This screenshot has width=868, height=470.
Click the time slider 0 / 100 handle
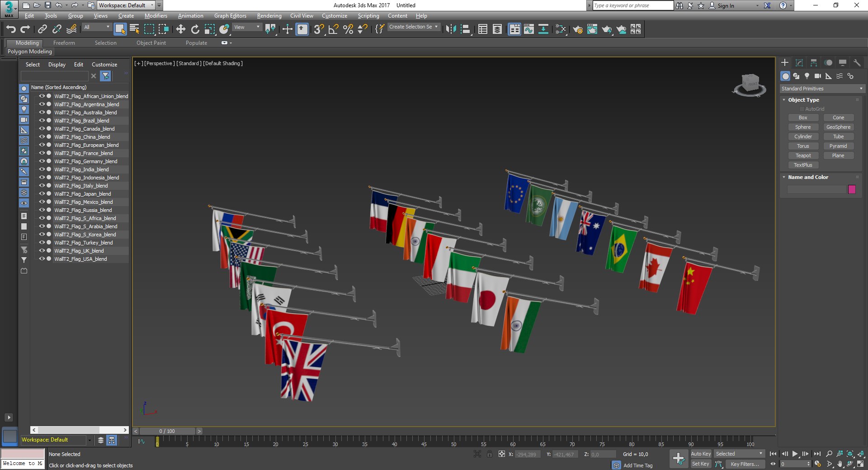(167, 431)
